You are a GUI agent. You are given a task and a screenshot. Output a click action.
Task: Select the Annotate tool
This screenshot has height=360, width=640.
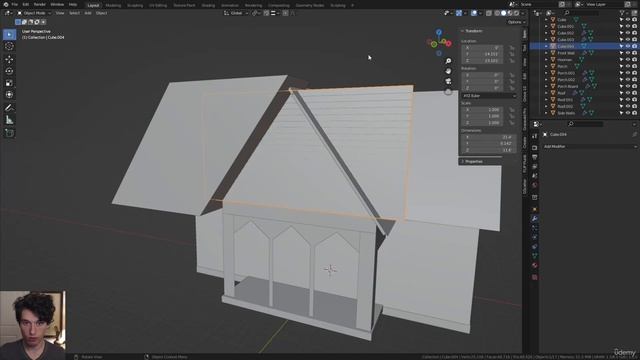[9, 108]
